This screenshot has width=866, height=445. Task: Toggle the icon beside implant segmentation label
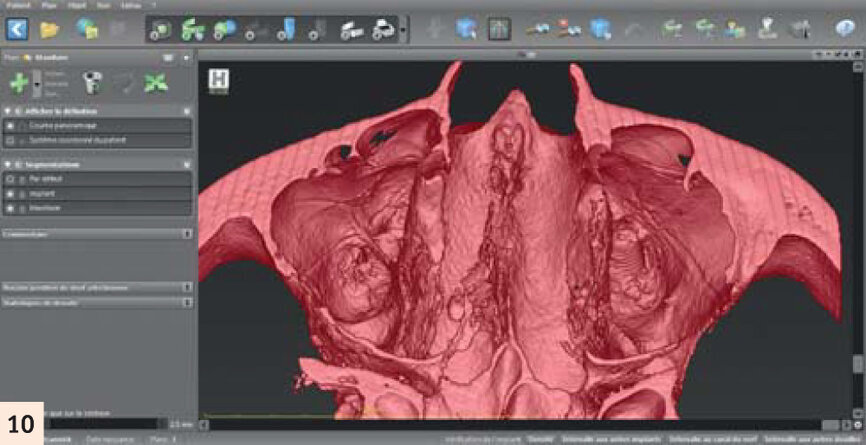[x=22, y=194]
